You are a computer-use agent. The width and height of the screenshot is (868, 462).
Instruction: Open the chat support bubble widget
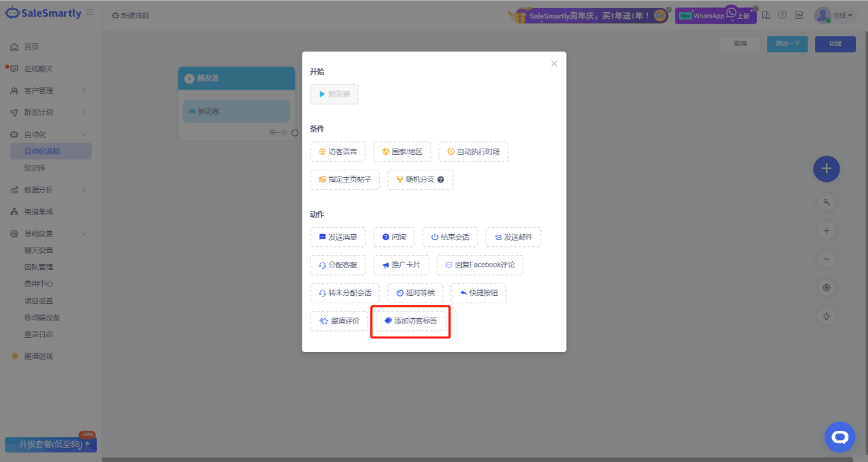point(840,437)
